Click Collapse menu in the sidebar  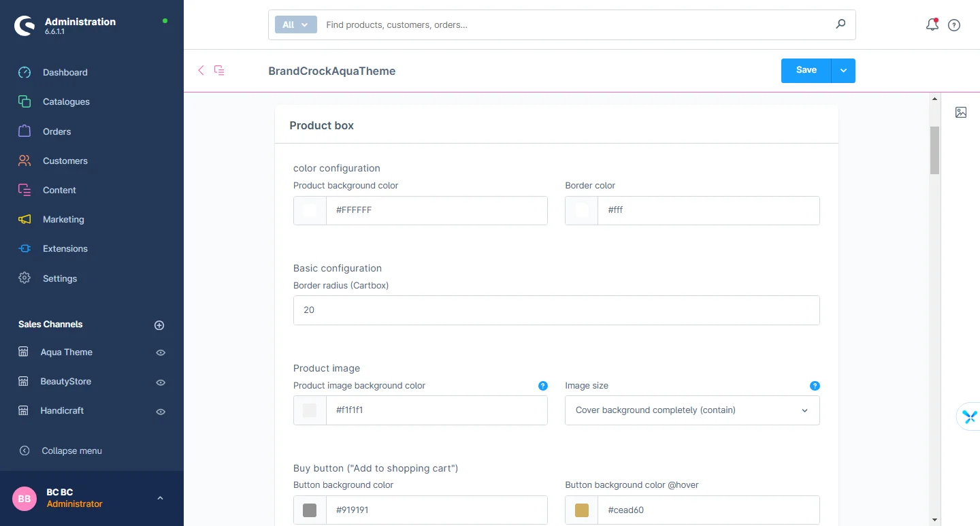(x=71, y=450)
